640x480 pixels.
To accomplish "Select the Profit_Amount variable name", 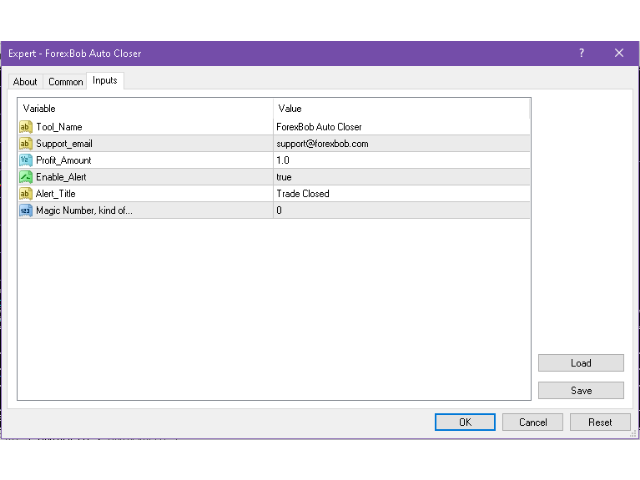I will pyautogui.click(x=64, y=160).
